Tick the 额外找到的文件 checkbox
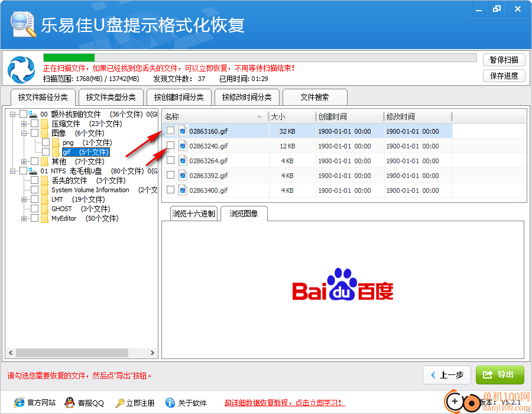532x414 pixels. tap(24, 114)
